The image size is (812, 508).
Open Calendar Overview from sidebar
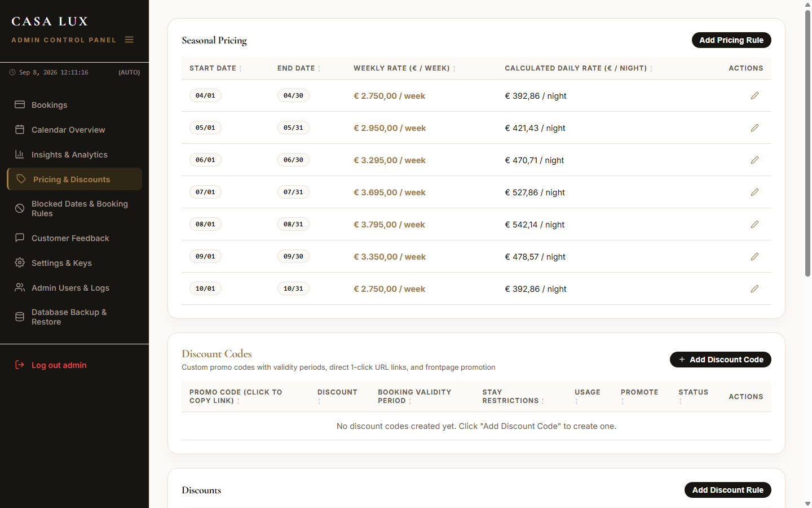74,130
